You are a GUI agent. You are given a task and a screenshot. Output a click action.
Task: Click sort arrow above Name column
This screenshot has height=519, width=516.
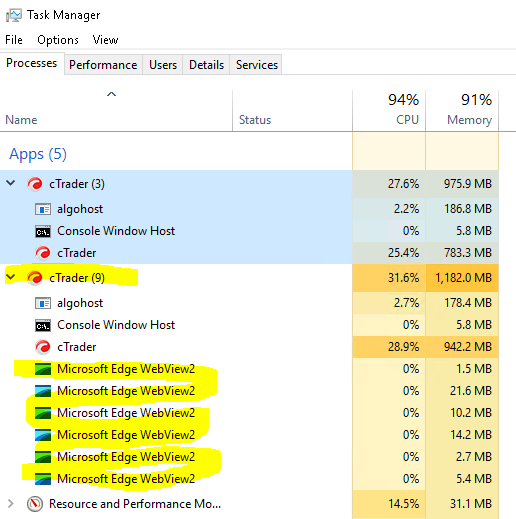tap(111, 94)
